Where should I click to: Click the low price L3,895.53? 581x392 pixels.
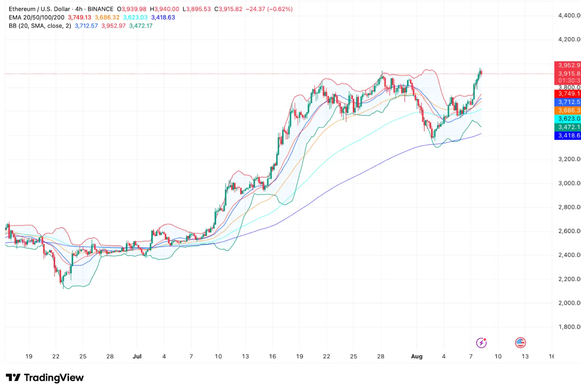(x=197, y=9)
